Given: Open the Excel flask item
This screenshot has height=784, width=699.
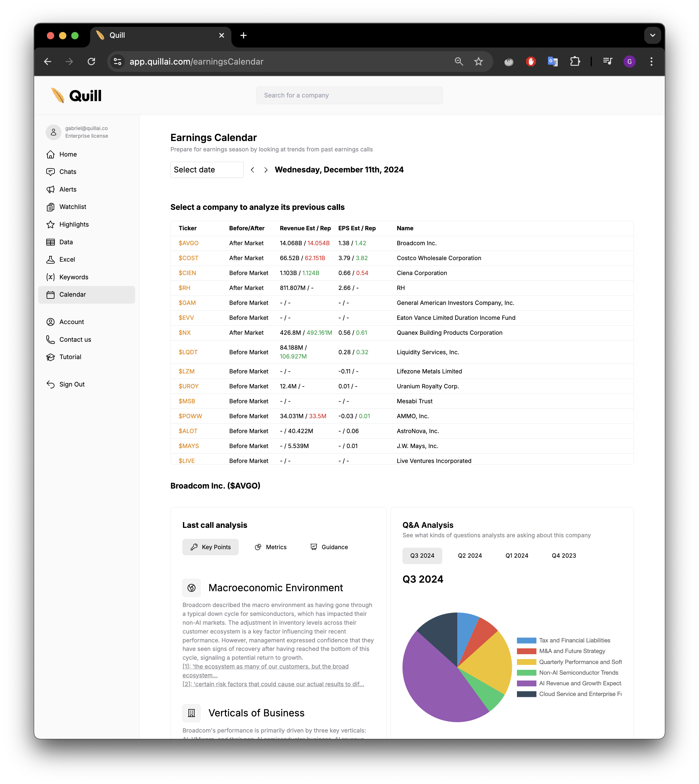Looking at the screenshot, I should 86,260.
